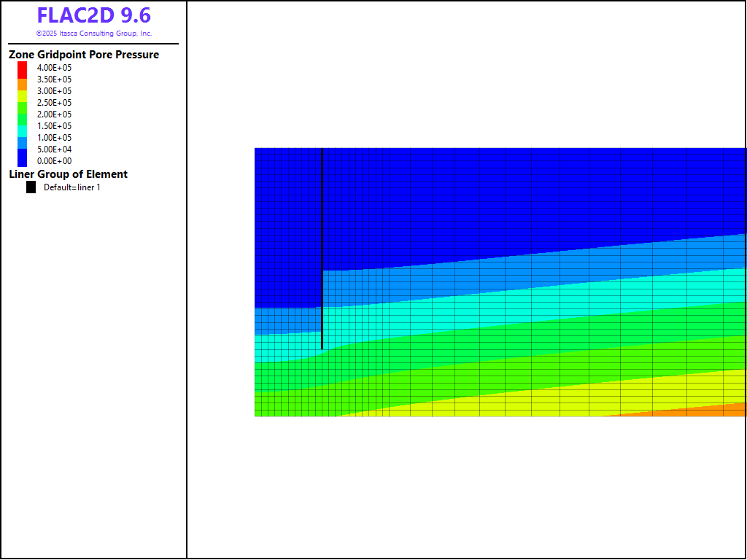Select the 'Liner Group of Element' heading
Viewport: 747px width, 560px height.
(x=68, y=174)
